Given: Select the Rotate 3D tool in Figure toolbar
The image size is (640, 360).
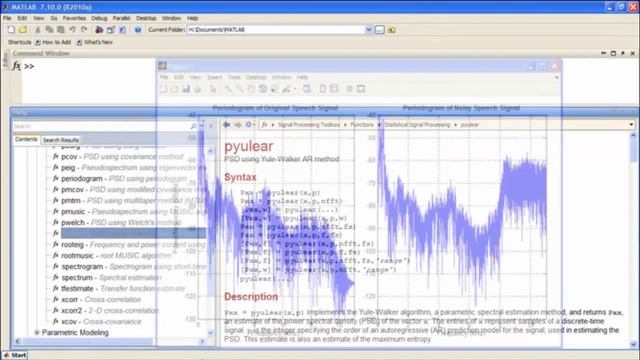Looking at the screenshot, I should pyautogui.click(x=262, y=89).
